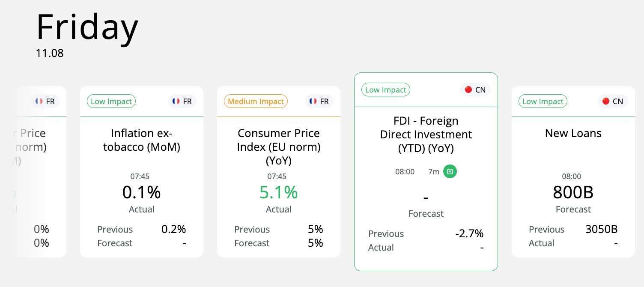Click the Low Impact badge on Inflation ex-tobacco
Viewport: 644px width, 287px height.
tap(111, 101)
